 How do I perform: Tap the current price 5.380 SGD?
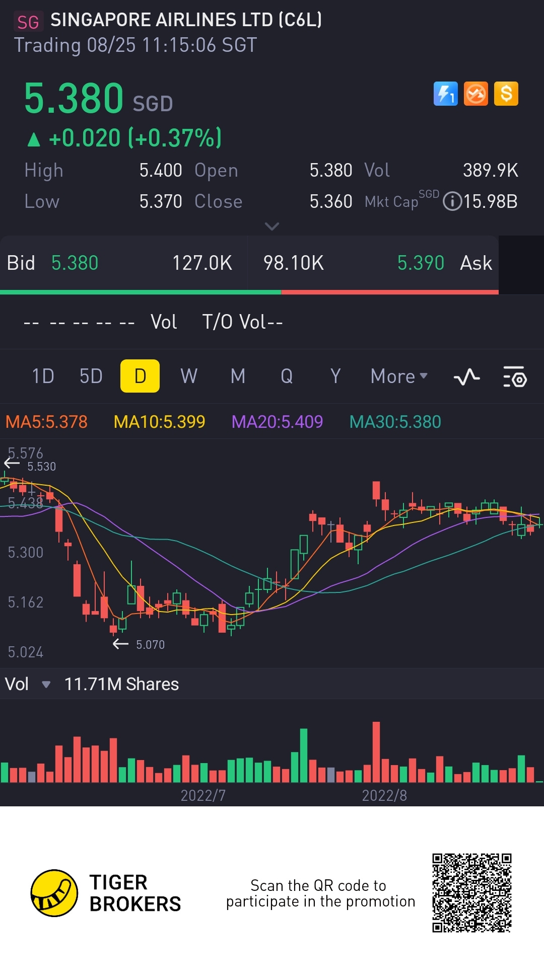click(99, 98)
